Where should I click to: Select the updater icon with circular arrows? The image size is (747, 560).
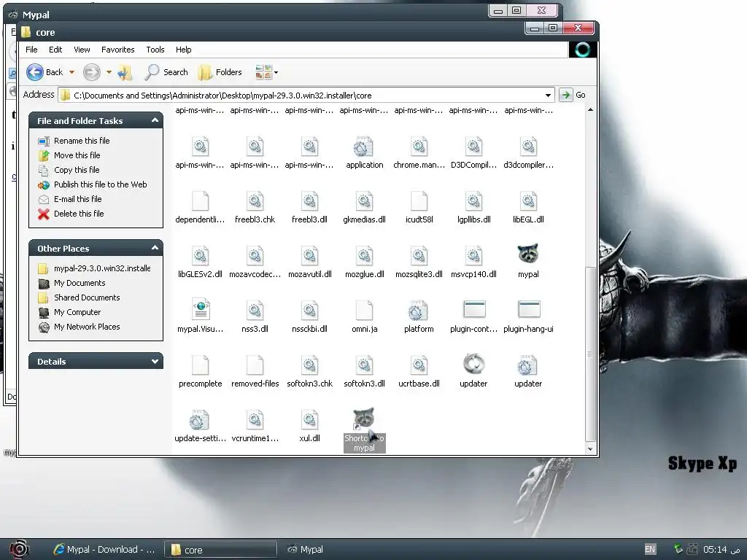point(473,365)
